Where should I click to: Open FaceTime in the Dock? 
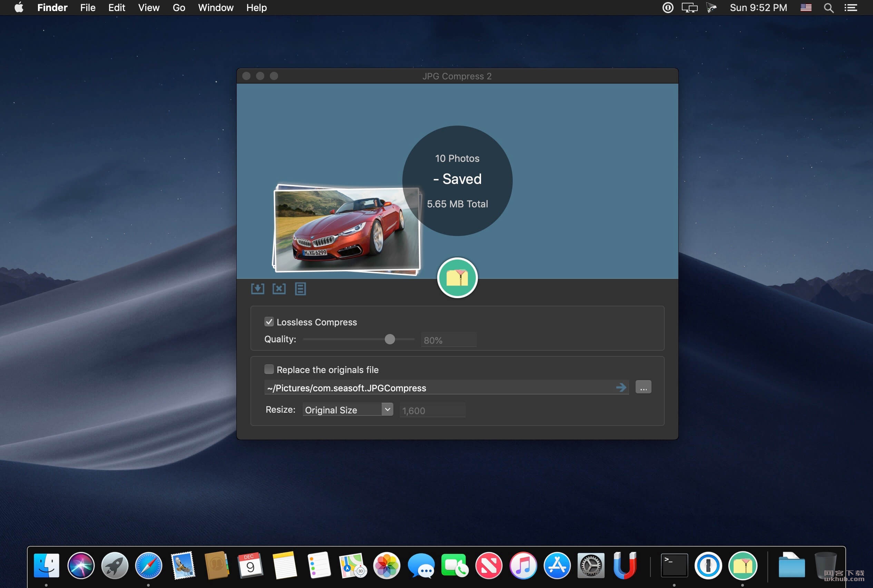coord(454,565)
